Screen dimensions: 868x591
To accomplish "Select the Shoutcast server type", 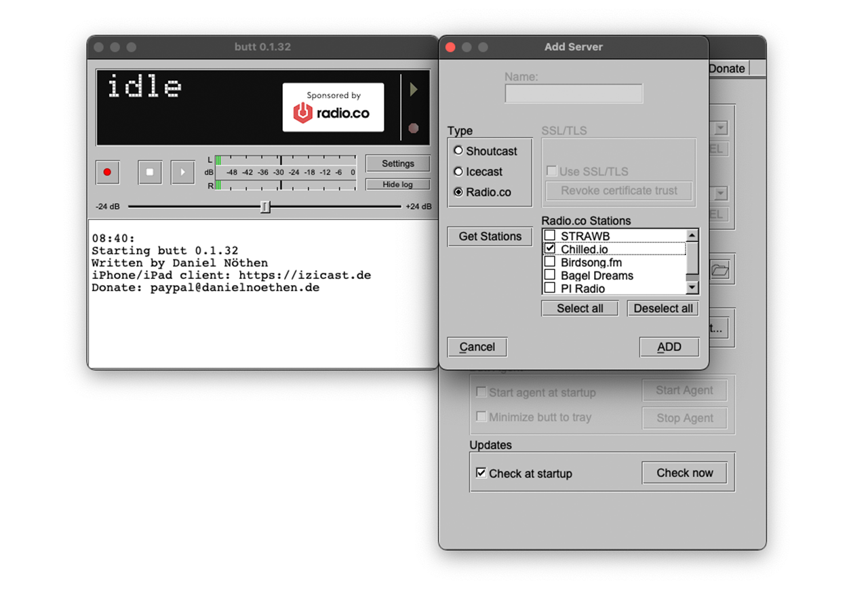I will (x=458, y=151).
